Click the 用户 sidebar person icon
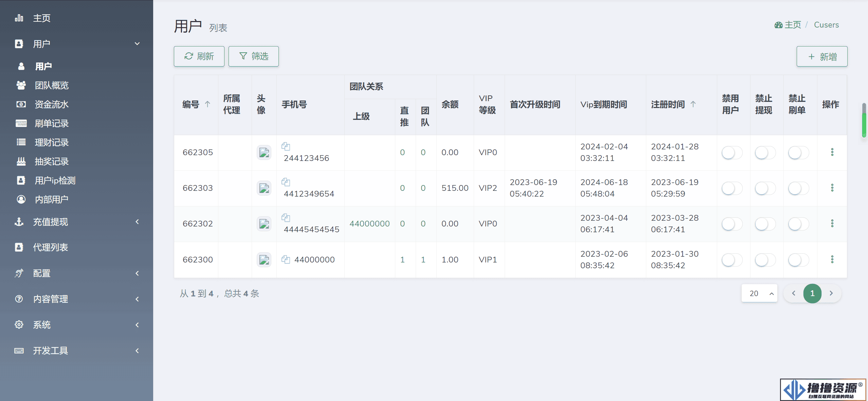The image size is (868, 401). tap(21, 66)
